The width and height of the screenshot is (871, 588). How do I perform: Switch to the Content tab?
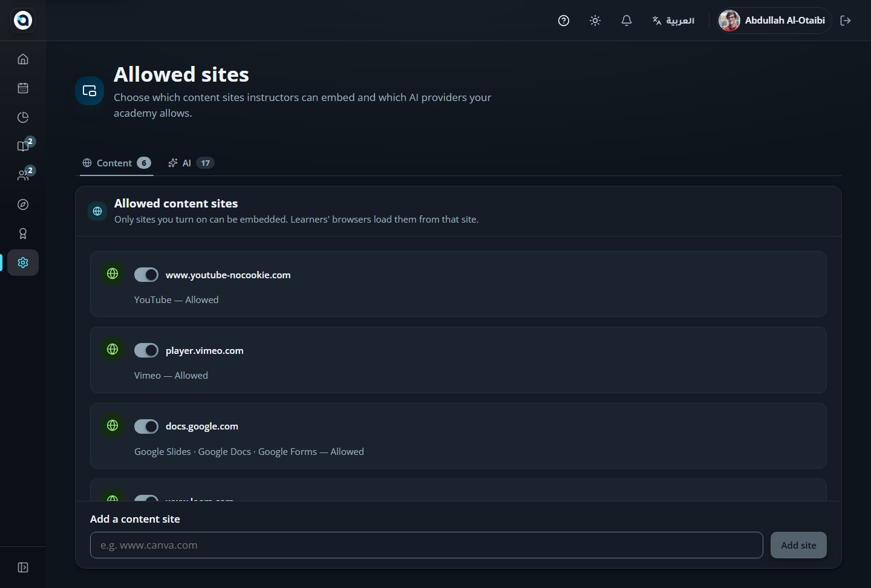pyautogui.click(x=117, y=163)
